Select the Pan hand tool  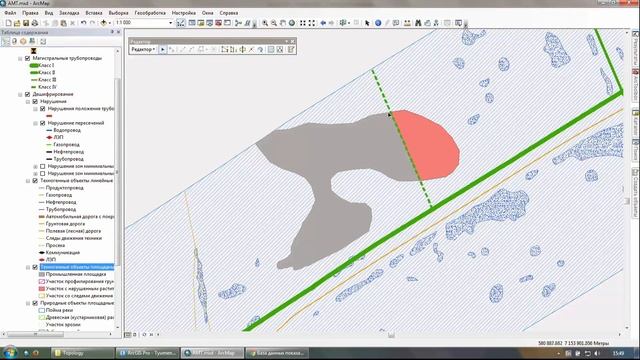coord(283,23)
